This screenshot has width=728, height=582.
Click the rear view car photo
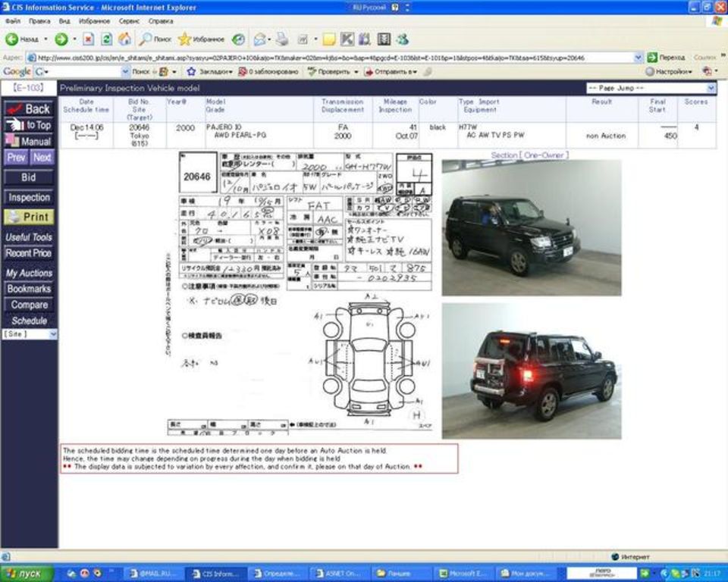click(531, 371)
